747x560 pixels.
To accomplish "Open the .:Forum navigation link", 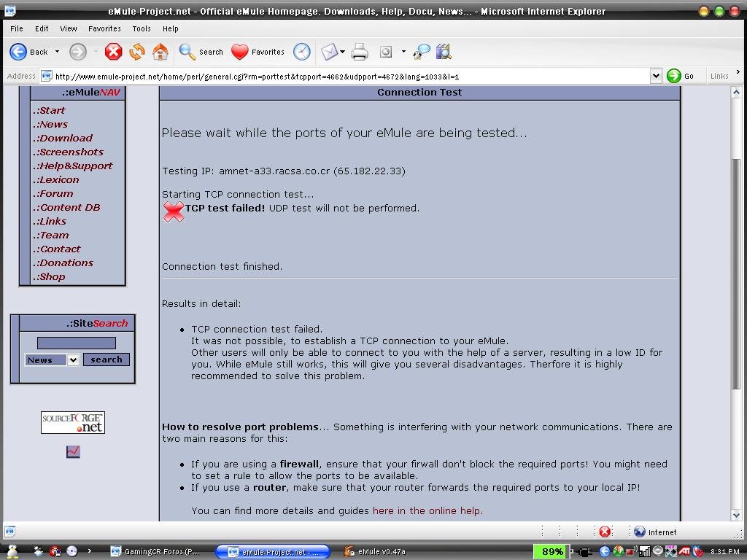I will pyautogui.click(x=53, y=193).
